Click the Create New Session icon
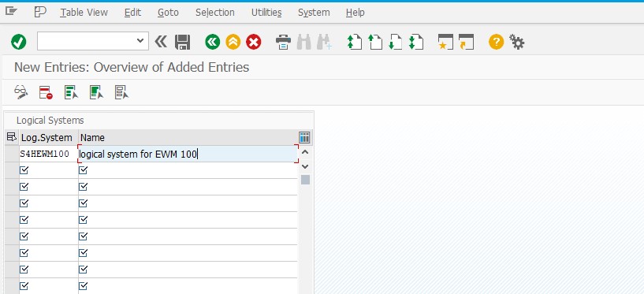This screenshot has width=644, height=294. pos(445,42)
